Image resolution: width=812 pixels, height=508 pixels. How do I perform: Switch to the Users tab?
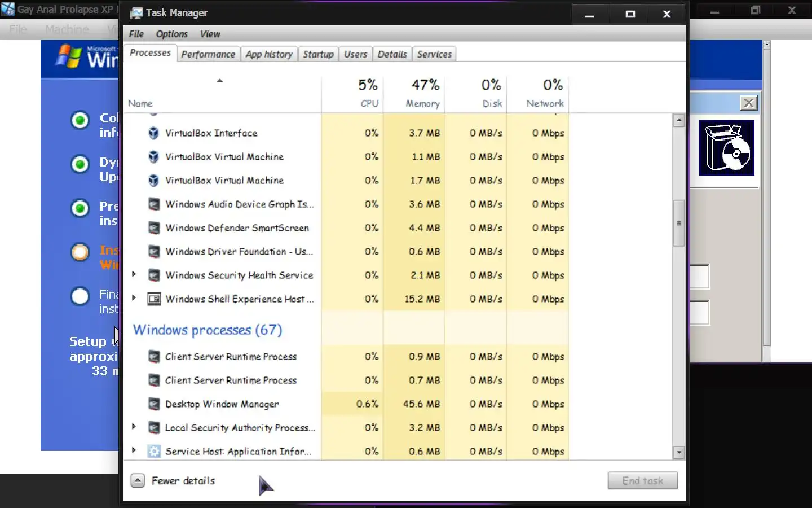click(355, 54)
